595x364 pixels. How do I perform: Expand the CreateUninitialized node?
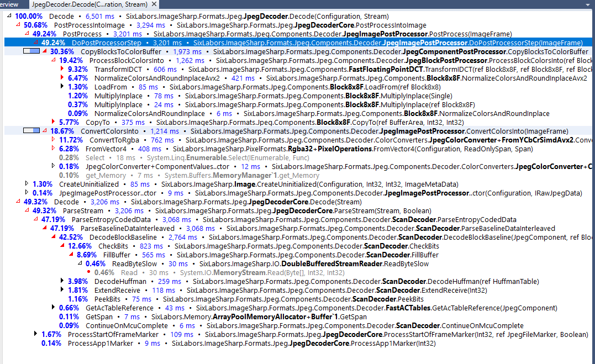click(27, 183)
